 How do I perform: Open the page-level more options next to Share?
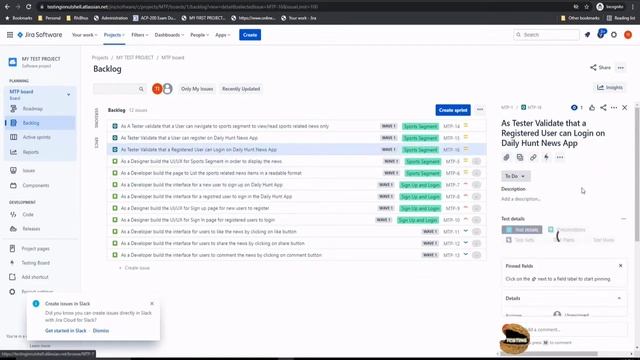pyautogui.click(x=620, y=68)
